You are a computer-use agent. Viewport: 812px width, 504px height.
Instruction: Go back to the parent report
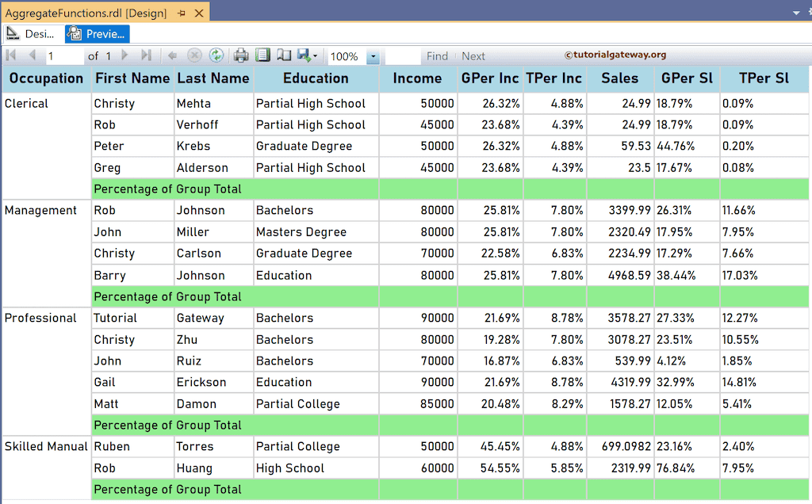pos(174,55)
